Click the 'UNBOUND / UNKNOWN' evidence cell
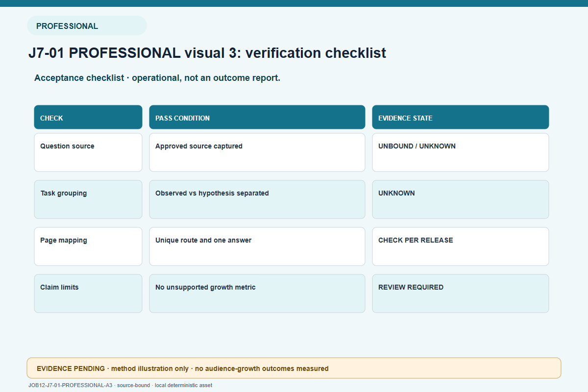 (461, 153)
